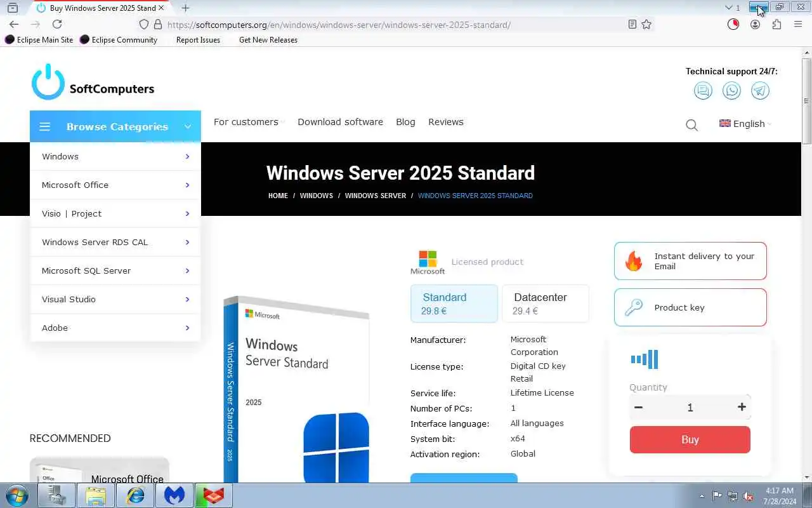Open Get New Releases bookmark
This screenshot has height=508, width=812.
pyautogui.click(x=268, y=39)
